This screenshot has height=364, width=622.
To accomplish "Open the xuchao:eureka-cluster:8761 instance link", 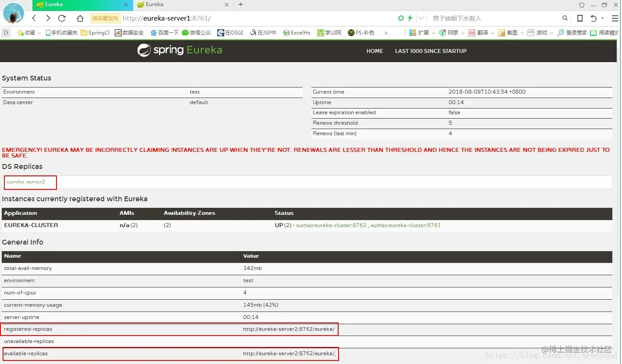I will click(406, 225).
